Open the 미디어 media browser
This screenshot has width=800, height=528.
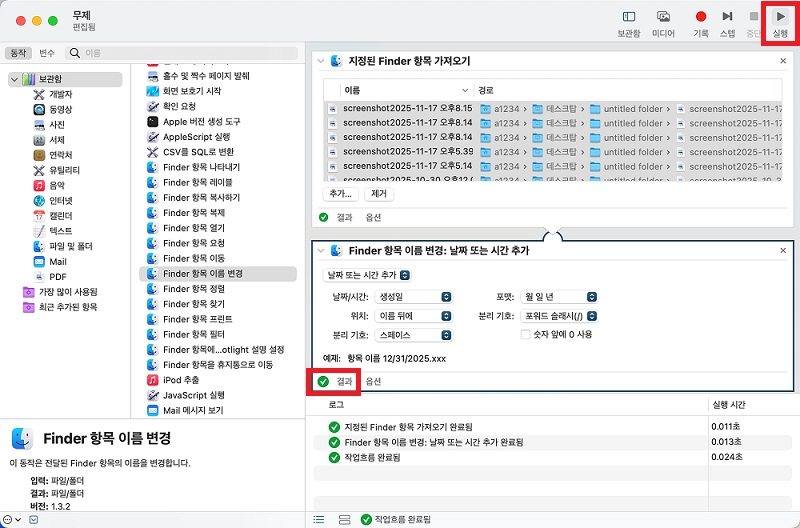pos(663,23)
